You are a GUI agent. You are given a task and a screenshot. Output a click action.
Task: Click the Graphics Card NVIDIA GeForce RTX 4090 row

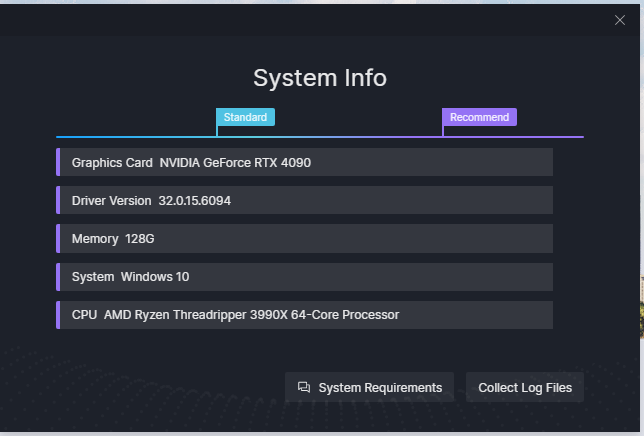304,163
